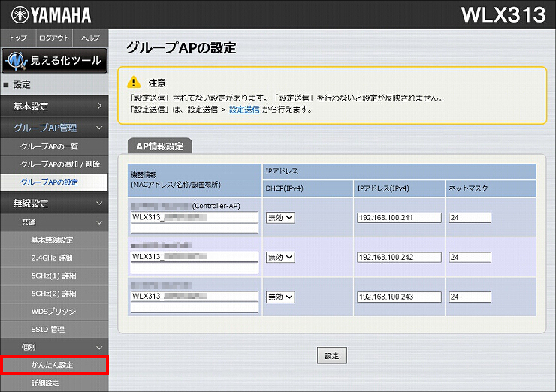Open グループAPの一覧

(54, 146)
